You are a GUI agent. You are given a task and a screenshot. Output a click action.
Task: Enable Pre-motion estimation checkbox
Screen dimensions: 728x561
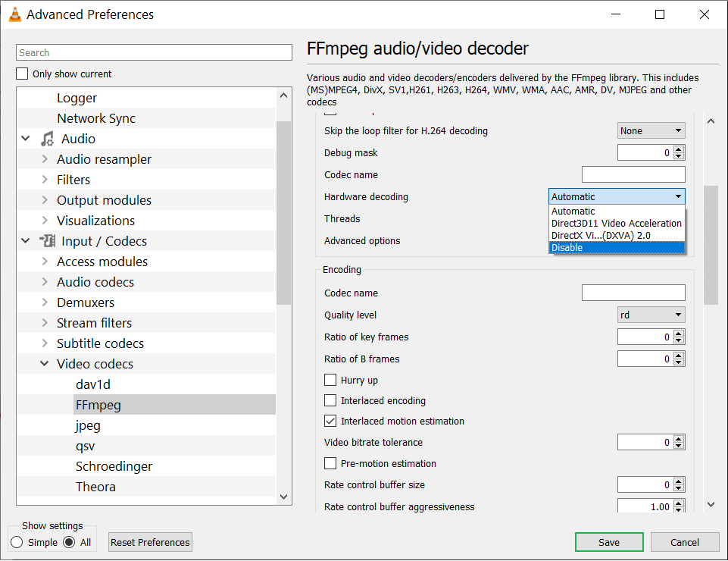pos(330,463)
